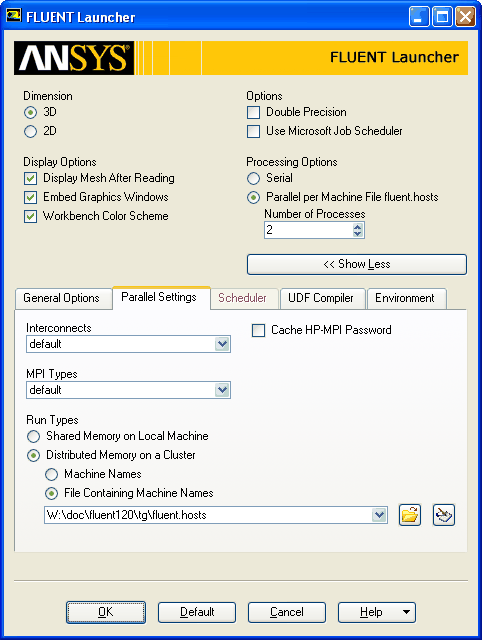This screenshot has width=482, height=640.
Task: Expand the machine file path dropdown
Action: [x=379, y=515]
